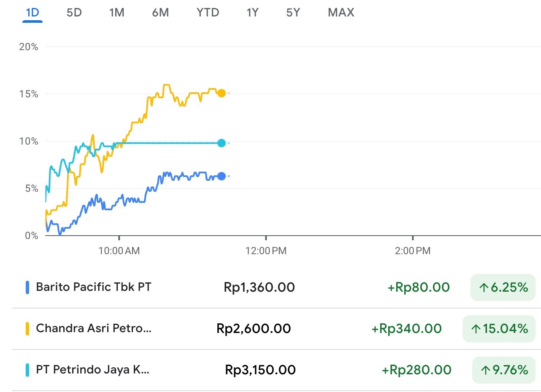The width and height of the screenshot is (541, 392).
Task: Click the 9.76% change badge
Action: (504, 370)
